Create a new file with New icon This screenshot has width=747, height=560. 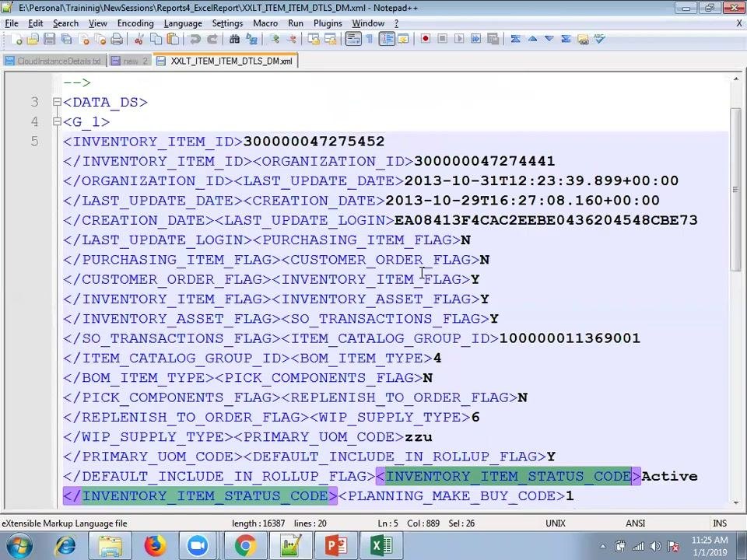coord(16,39)
